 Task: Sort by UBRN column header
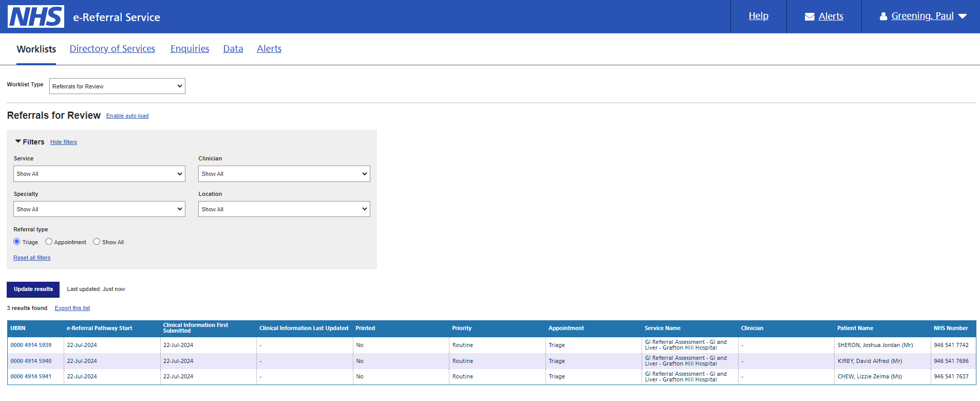point(18,328)
